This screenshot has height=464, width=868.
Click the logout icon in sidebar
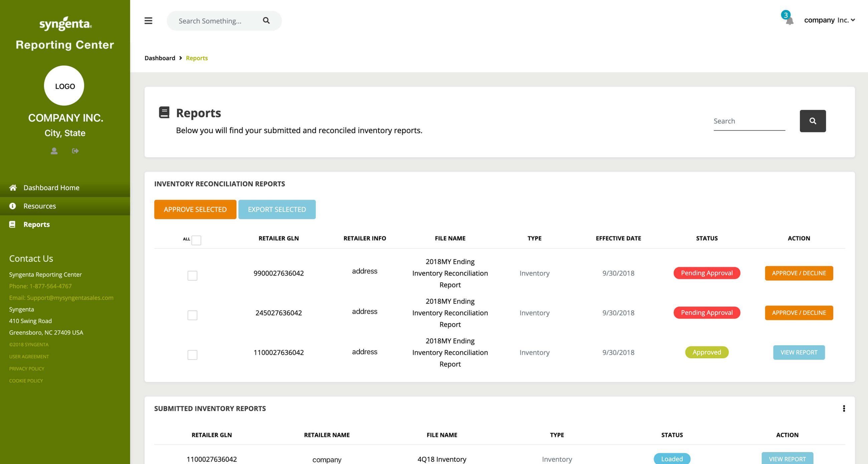point(75,151)
